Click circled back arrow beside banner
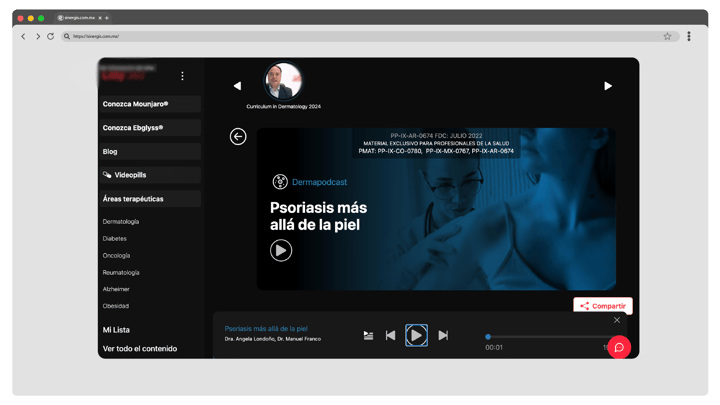The width and height of the screenshot is (720, 405). click(x=238, y=136)
